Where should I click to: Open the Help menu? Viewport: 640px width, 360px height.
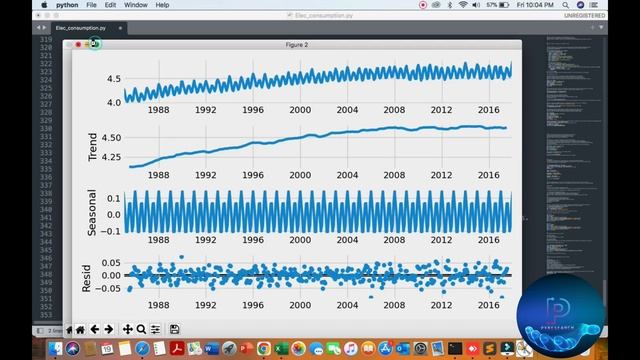tap(162, 5)
